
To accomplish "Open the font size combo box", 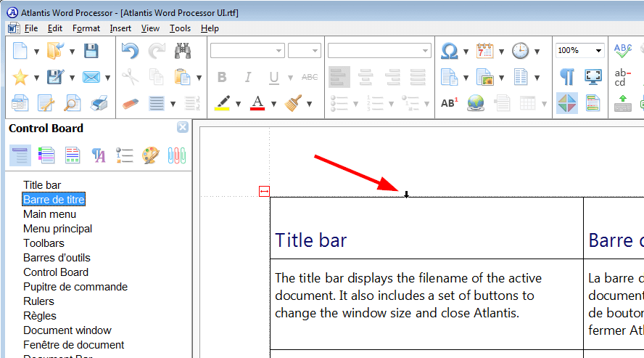I will point(305,51).
